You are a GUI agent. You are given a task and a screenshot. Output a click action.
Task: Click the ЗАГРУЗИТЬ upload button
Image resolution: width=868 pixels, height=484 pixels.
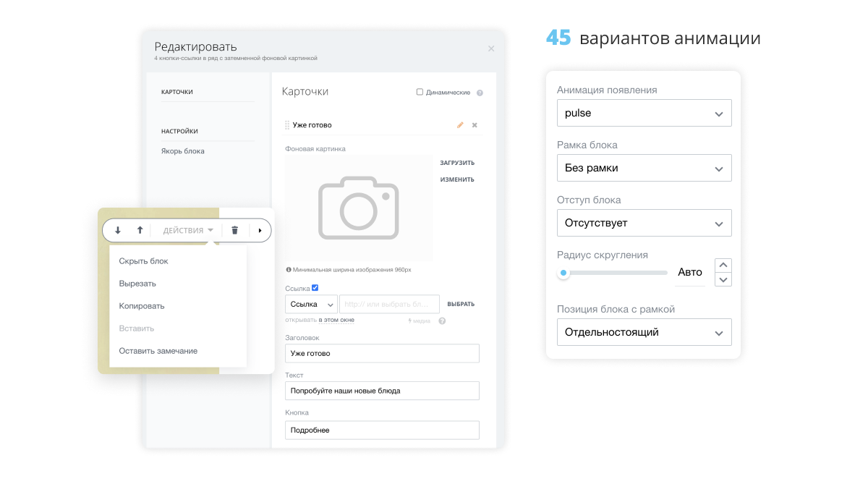pos(459,162)
